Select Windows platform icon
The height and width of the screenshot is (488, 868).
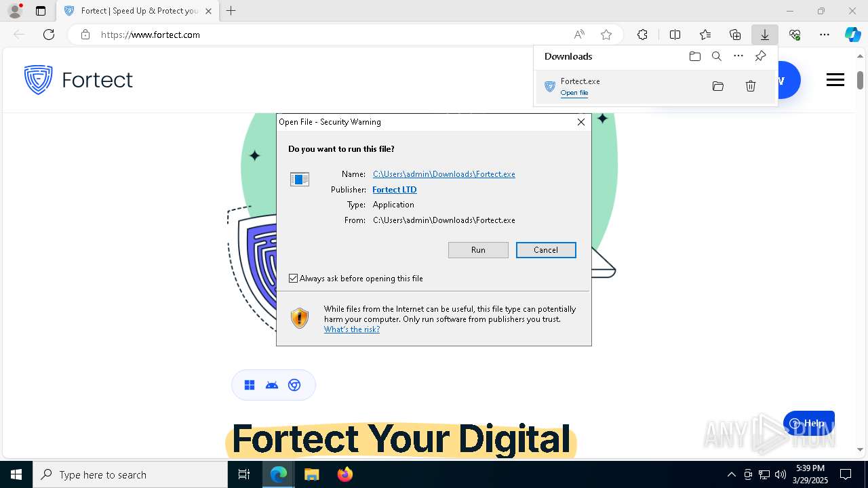250,385
